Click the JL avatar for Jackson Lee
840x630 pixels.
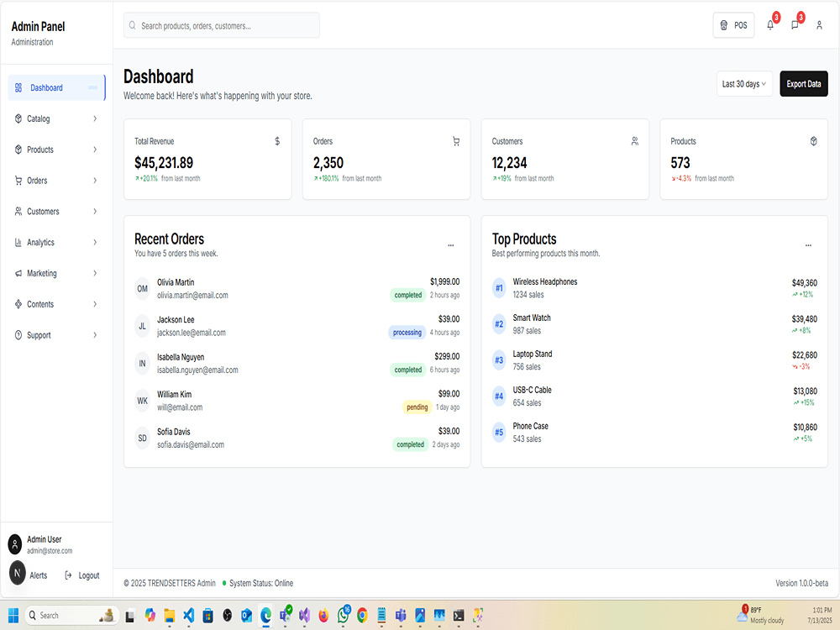tap(143, 326)
